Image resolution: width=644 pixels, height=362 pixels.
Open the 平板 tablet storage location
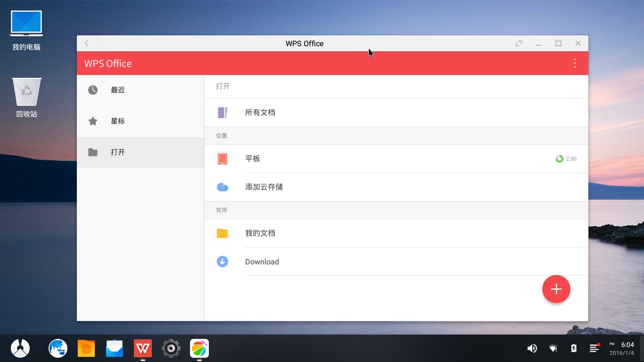click(x=396, y=159)
